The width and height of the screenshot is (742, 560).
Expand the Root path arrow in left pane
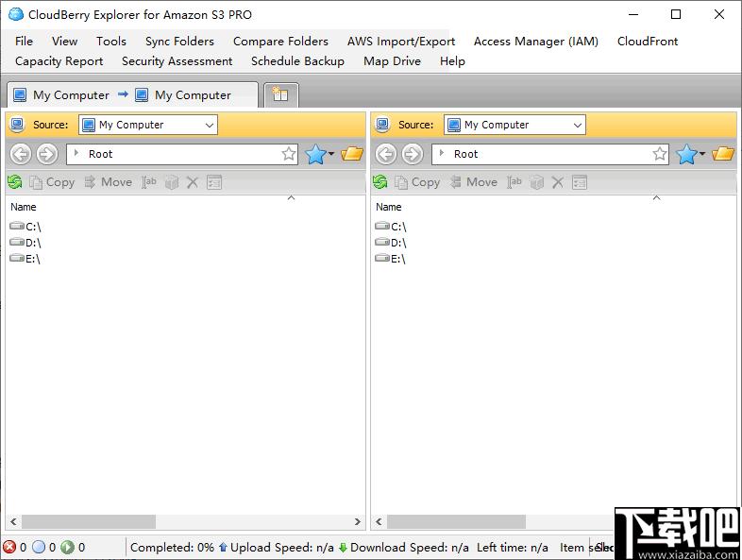click(76, 153)
